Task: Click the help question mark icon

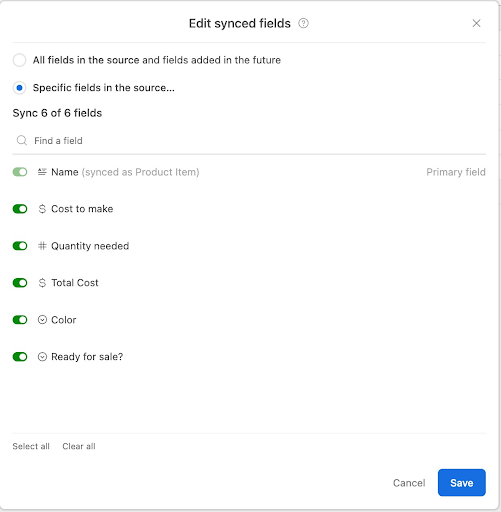Action: 303,23
